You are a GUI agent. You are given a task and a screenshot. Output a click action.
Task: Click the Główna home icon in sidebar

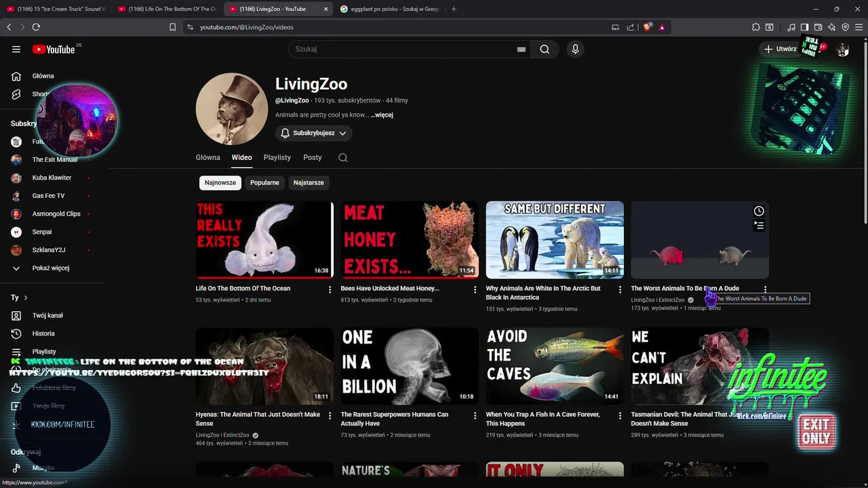(16, 76)
